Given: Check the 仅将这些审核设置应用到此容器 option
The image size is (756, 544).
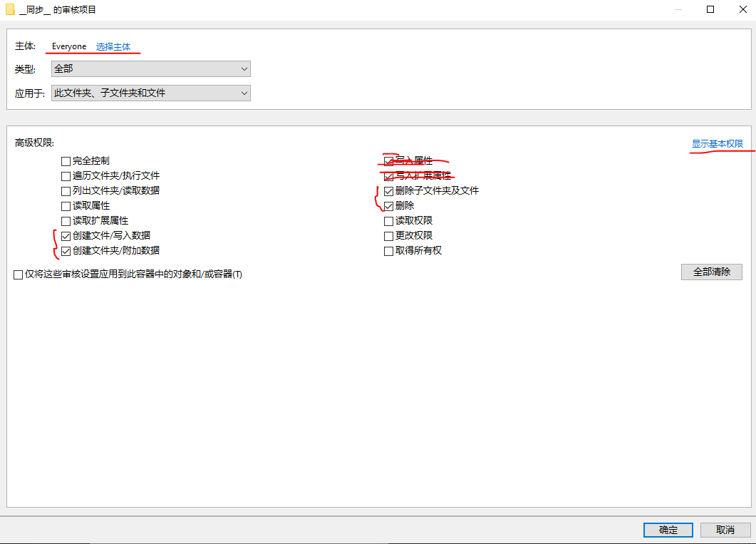Looking at the screenshot, I should pos(18,274).
